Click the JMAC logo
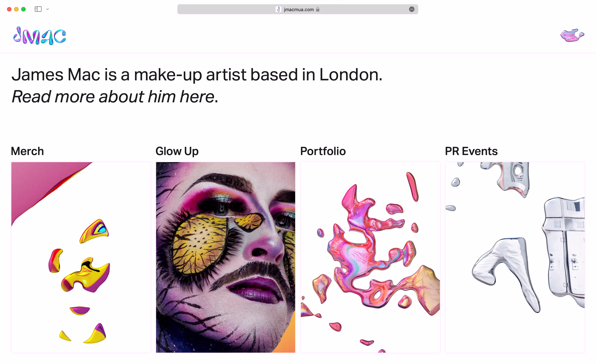 40,36
